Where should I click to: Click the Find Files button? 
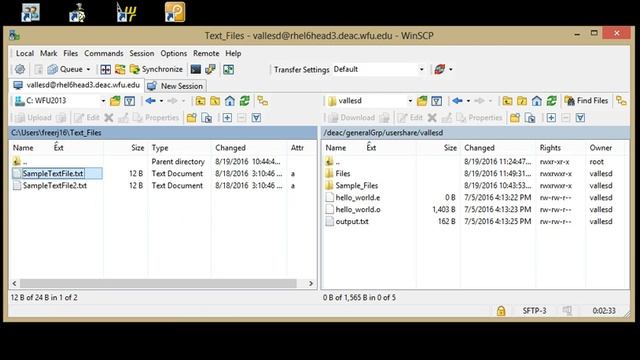pos(586,101)
